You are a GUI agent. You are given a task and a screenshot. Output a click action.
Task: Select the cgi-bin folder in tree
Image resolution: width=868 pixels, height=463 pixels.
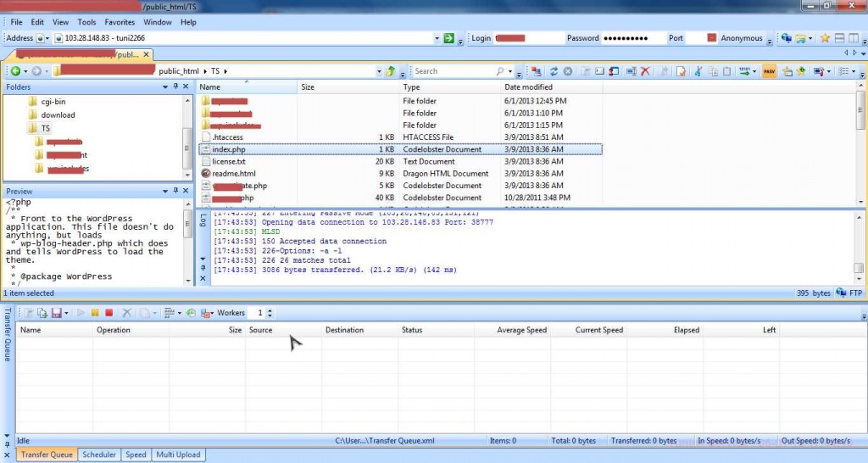coord(53,102)
